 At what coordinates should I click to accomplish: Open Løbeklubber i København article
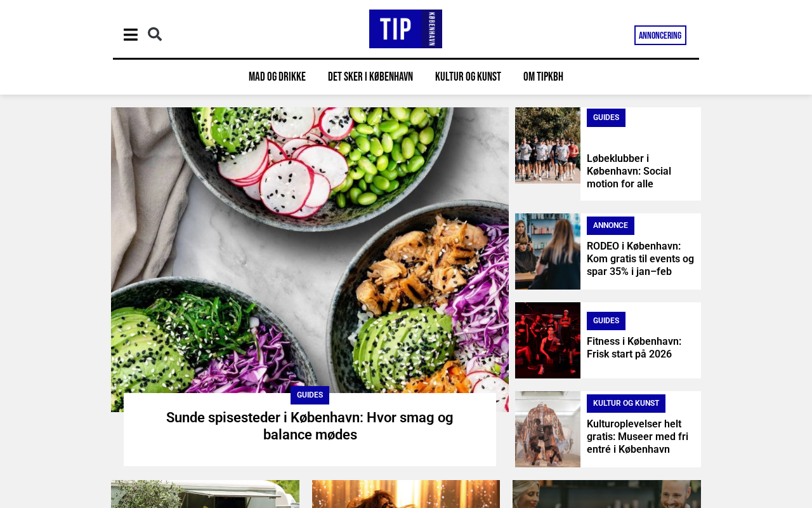point(629,171)
